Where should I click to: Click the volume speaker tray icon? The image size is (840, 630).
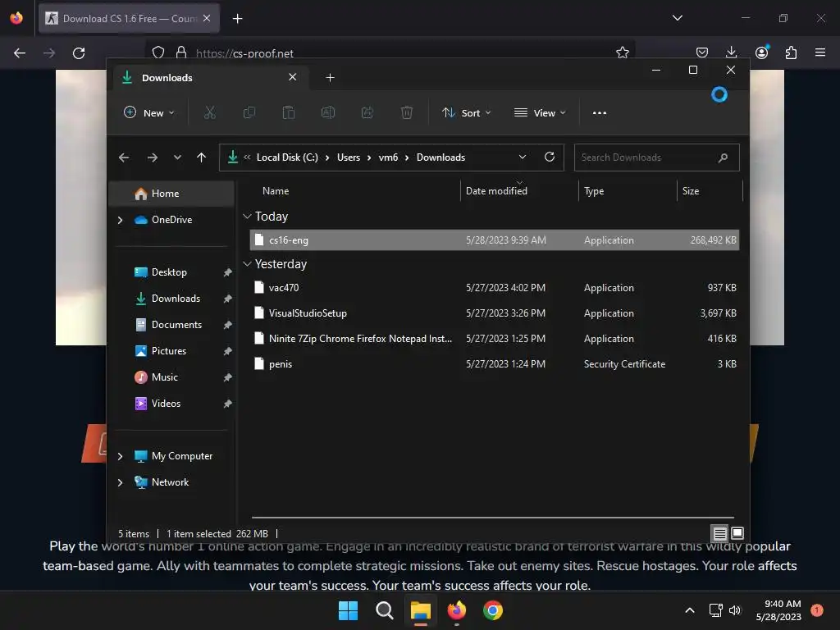[x=735, y=610]
